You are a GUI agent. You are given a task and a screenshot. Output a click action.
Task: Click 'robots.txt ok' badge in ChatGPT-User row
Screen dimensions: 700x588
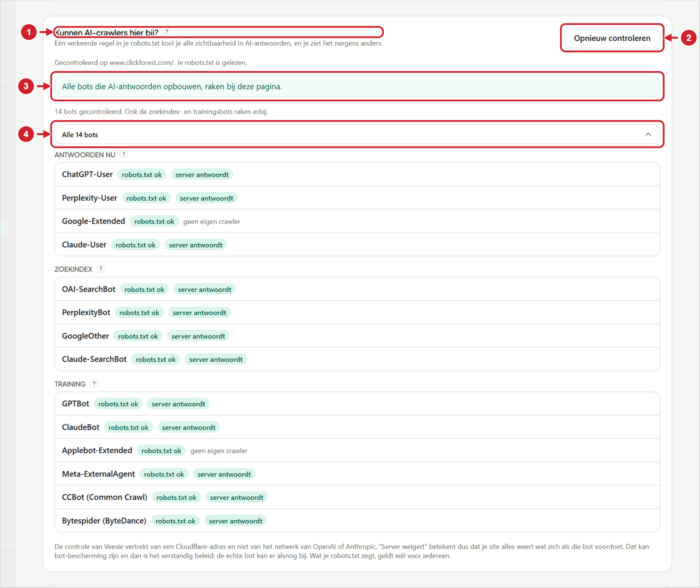coord(142,174)
